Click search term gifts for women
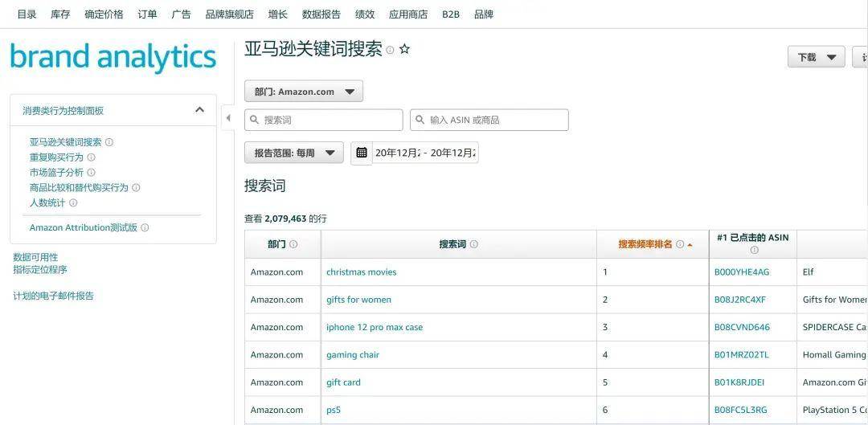 pos(358,300)
